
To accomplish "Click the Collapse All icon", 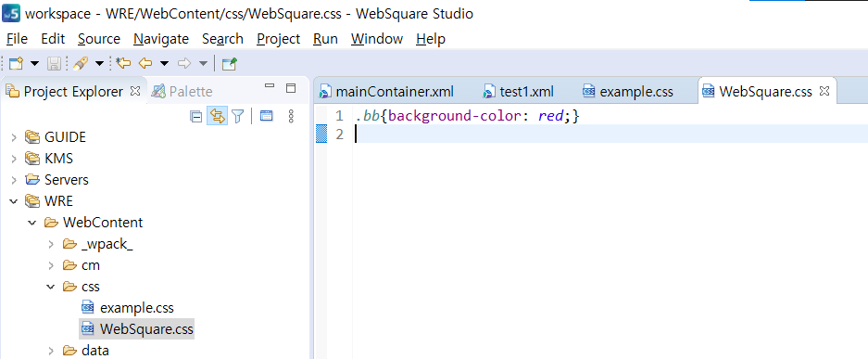I will 196,116.
